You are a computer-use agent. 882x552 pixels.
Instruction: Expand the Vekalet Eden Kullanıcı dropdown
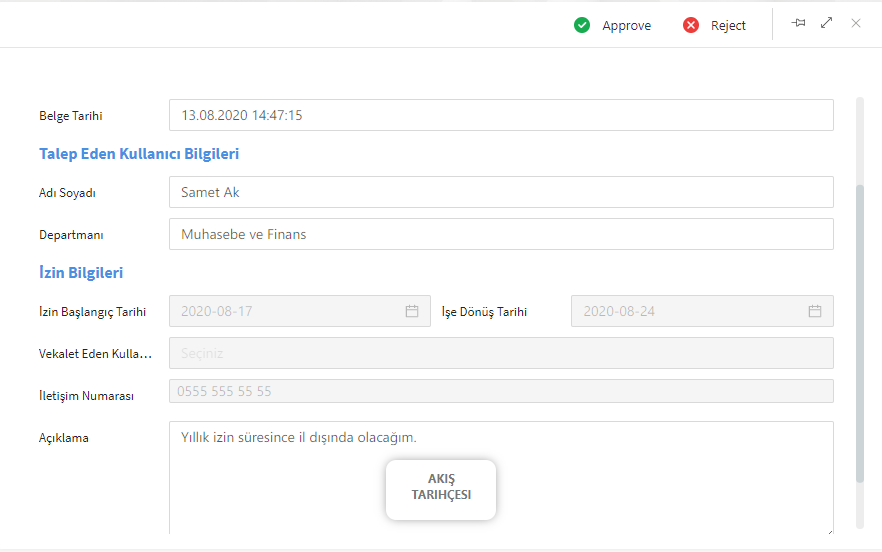[500, 353]
